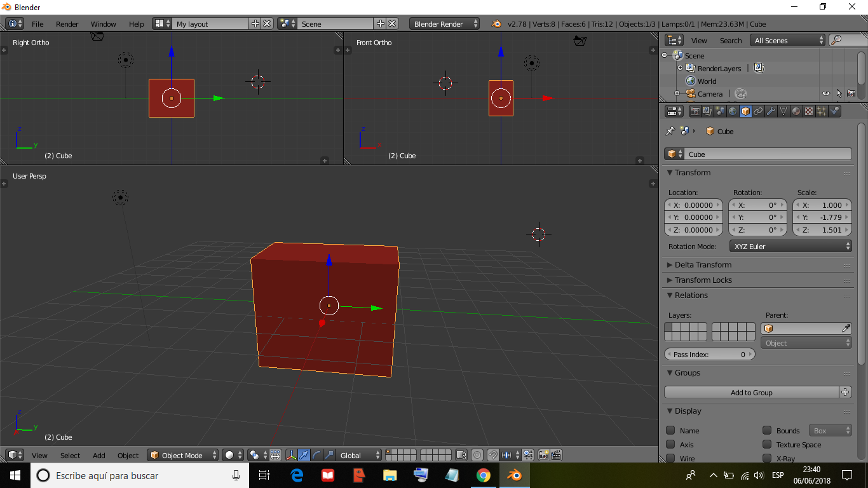This screenshot has height=488, width=868.
Task: Select the Texture properties tab
Action: [809, 111]
